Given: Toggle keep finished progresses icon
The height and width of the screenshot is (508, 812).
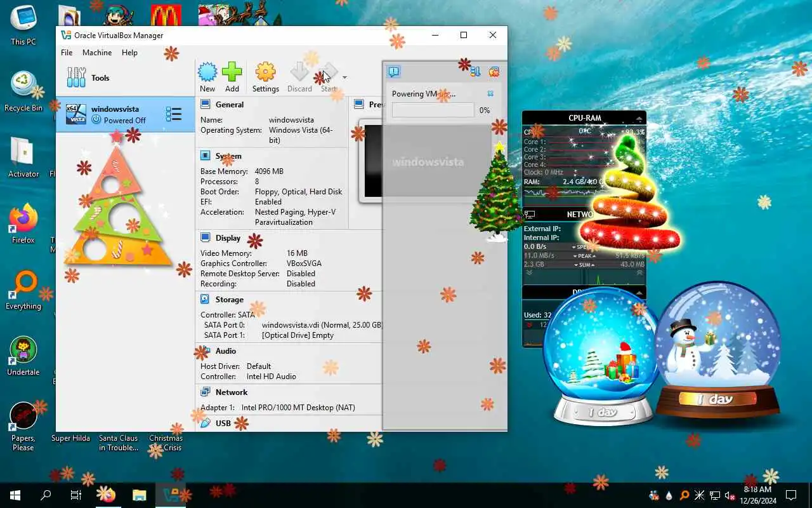Looking at the screenshot, I should [x=494, y=72].
